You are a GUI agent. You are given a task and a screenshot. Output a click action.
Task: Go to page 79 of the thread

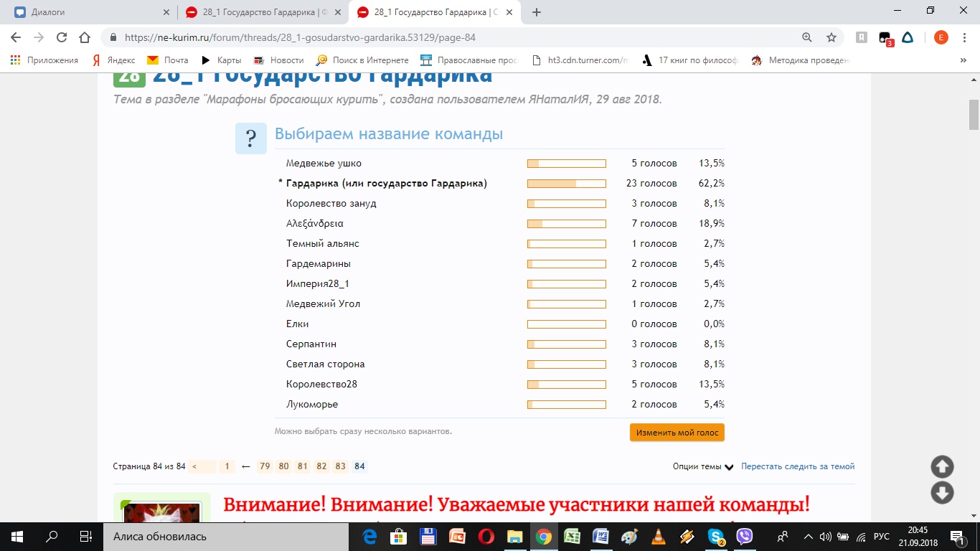(265, 466)
